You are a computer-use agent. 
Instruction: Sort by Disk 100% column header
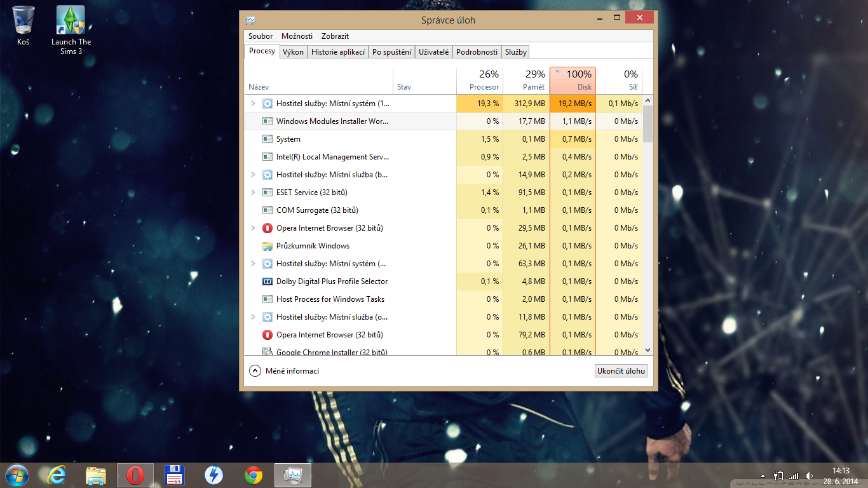(x=573, y=81)
